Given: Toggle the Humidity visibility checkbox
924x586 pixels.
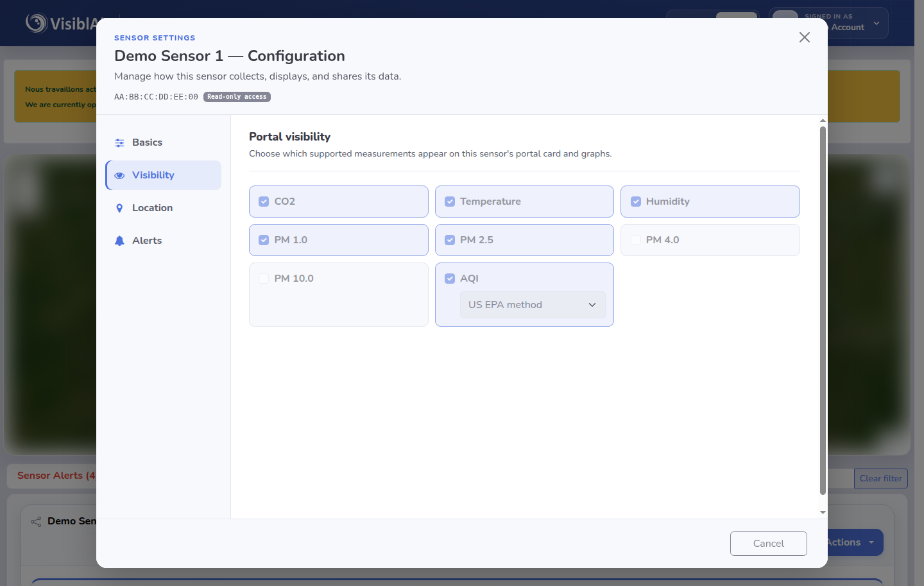Looking at the screenshot, I should (636, 202).
